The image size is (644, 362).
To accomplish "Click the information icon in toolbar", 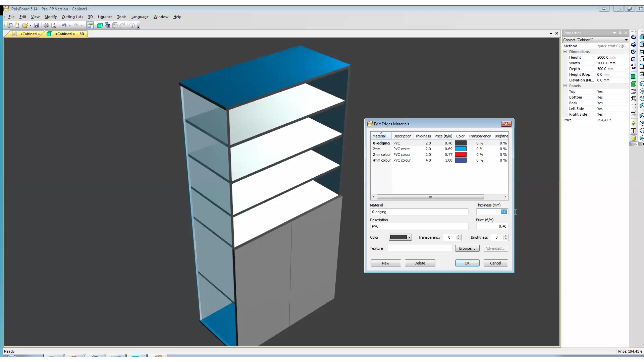I will (x=132, y=25).
